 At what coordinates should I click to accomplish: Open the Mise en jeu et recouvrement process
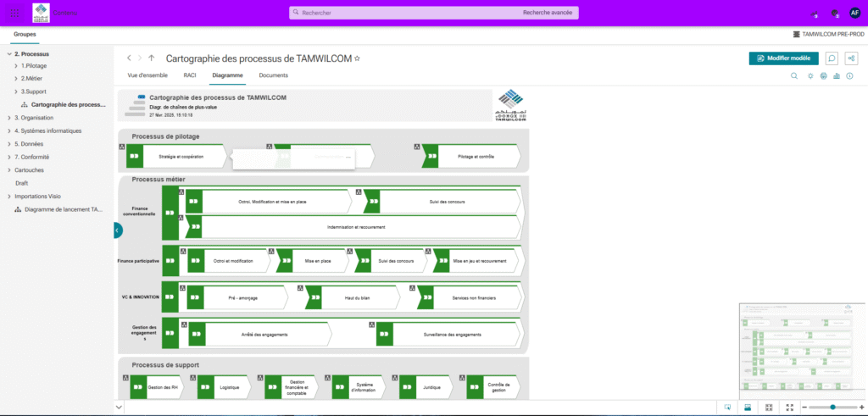[478, 261]
